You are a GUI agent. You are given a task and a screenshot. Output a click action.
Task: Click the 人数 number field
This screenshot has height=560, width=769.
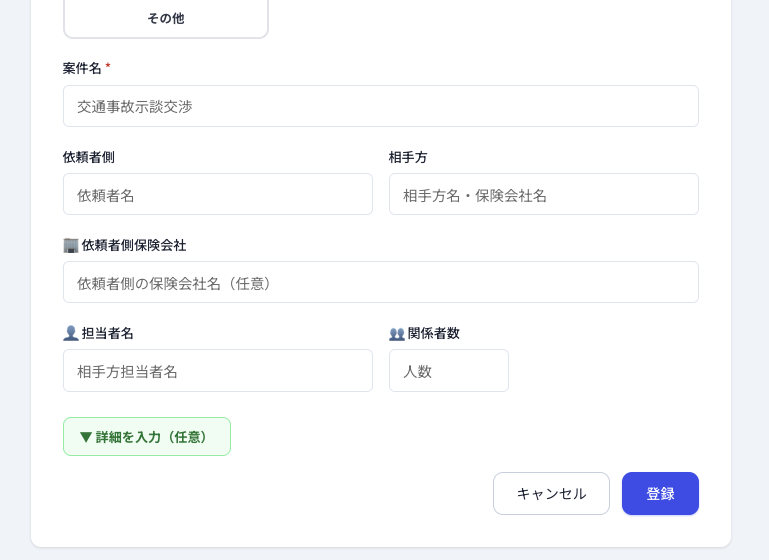(x=448, y=370)
